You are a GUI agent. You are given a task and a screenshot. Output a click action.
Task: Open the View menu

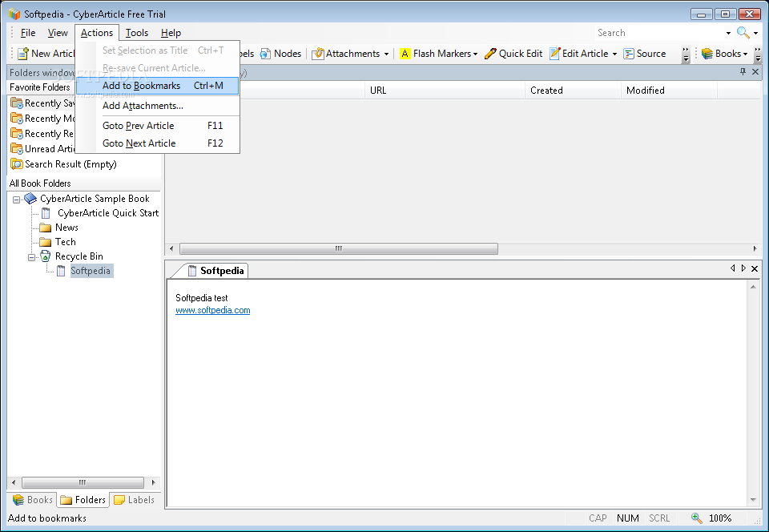tap(58, 33)
